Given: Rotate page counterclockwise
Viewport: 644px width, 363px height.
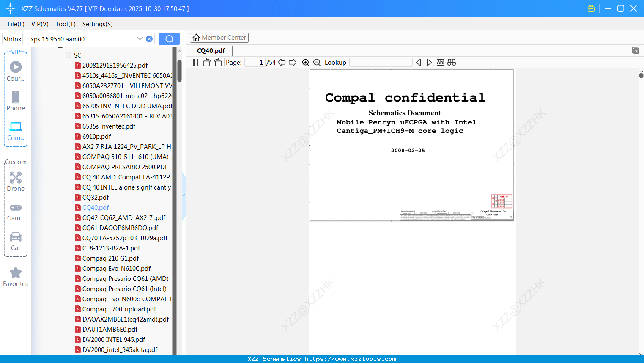Looking at the screenshot, I should 207,63.
